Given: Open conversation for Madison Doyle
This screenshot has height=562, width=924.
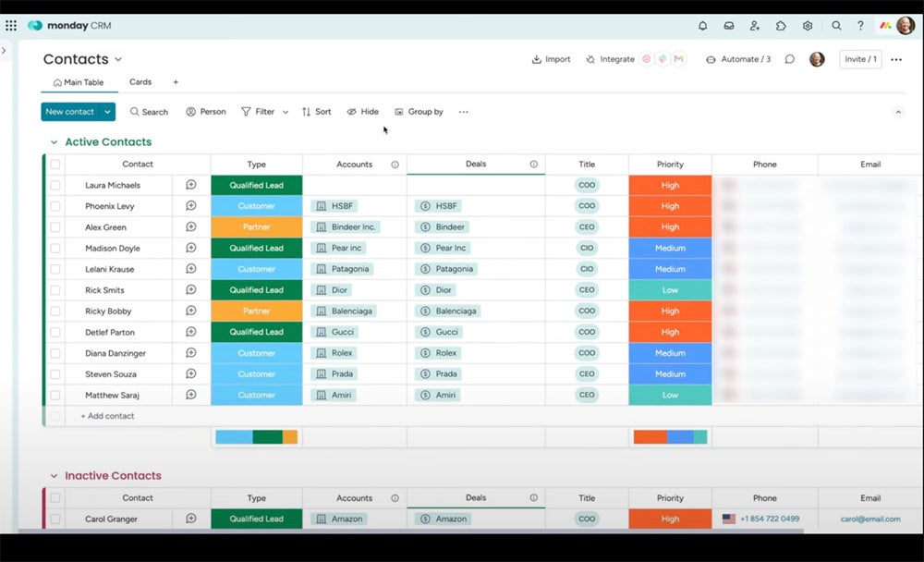Looking at the screenshot, I should [x=191, y=248].
